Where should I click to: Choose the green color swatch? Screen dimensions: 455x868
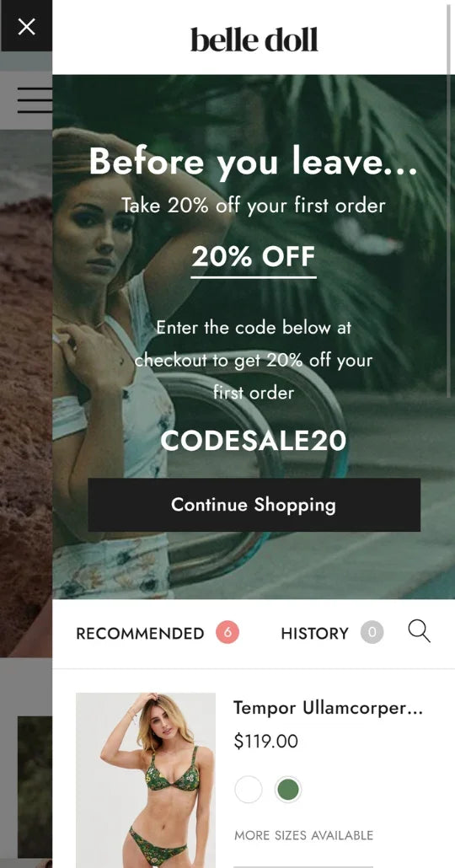pyautogui.click(x=288, y=790)
